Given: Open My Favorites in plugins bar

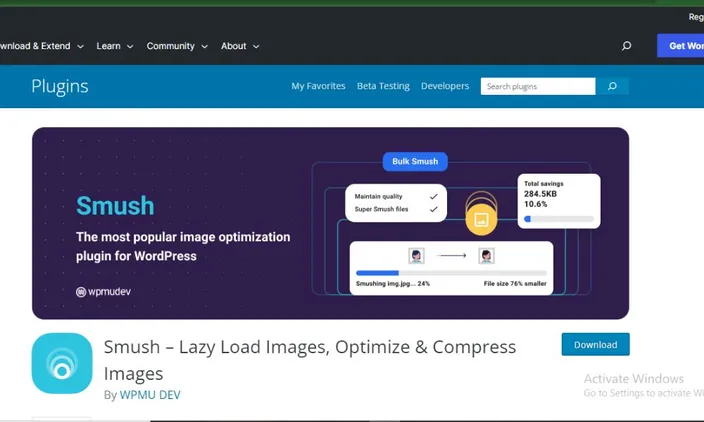Looking at the screenshot, I should click(x=318, y=86).
